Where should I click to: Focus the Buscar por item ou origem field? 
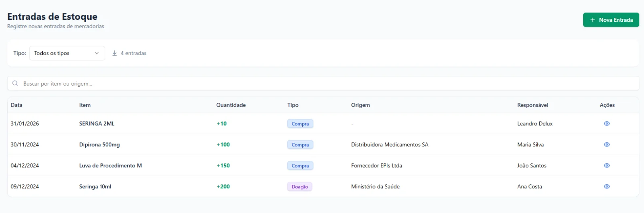323,84
